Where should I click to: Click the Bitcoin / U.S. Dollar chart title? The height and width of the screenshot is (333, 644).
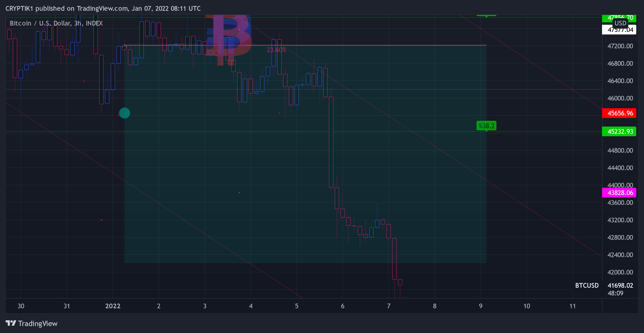(x=56, y=23)
